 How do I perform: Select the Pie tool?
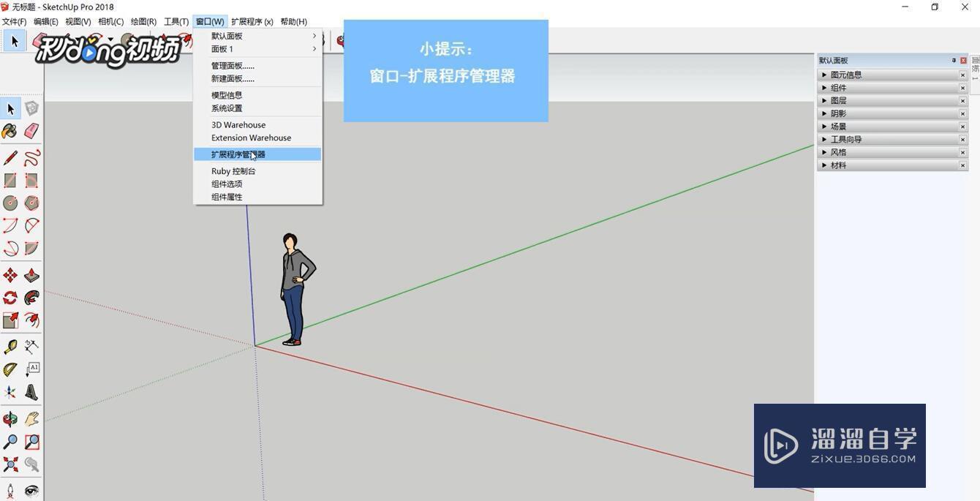tap(31, 248)
